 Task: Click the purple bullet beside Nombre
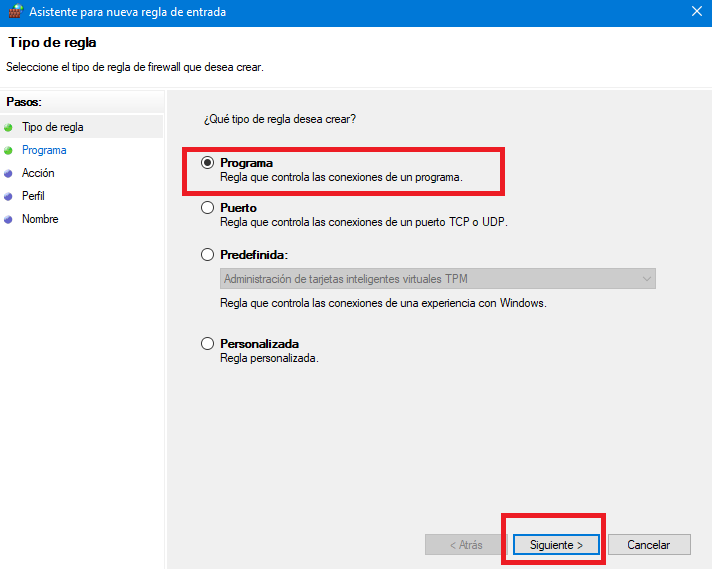coord(8,219)
